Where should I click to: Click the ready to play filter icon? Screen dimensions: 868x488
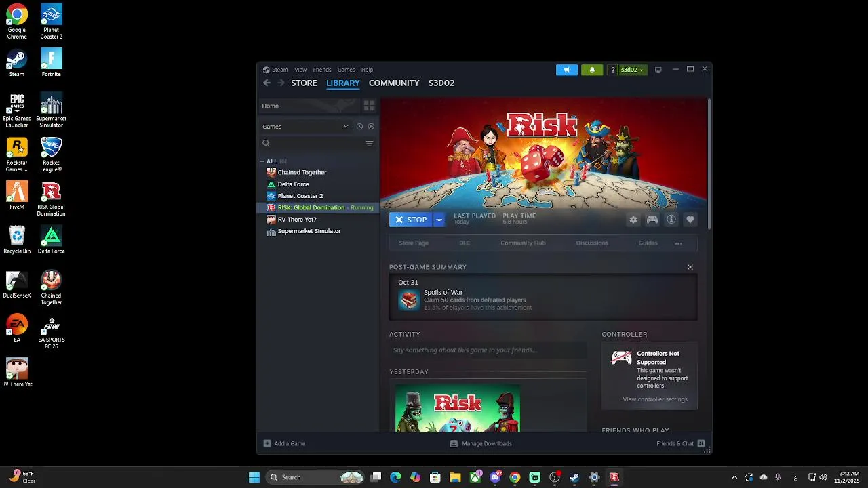(371, 127)
